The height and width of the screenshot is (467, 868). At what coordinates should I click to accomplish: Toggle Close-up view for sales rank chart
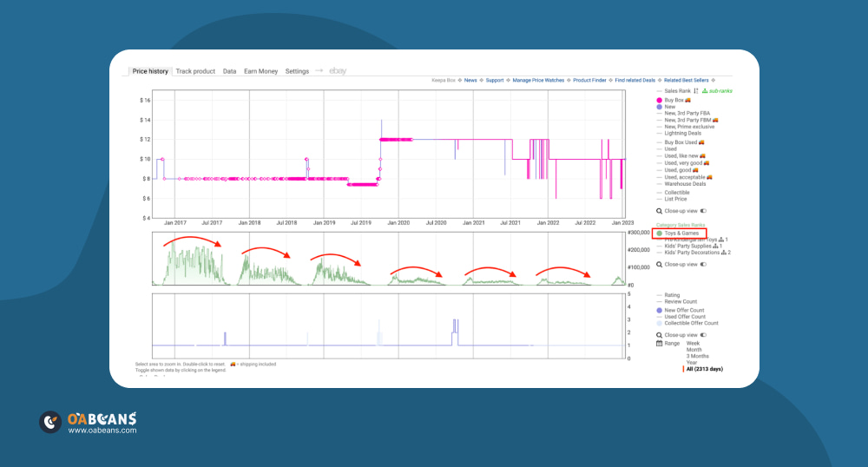tap(704, 265)
